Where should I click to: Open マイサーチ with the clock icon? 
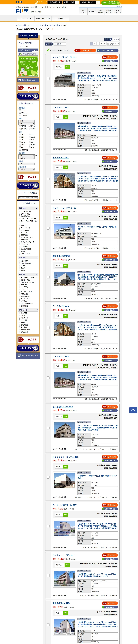coord(41,2)
